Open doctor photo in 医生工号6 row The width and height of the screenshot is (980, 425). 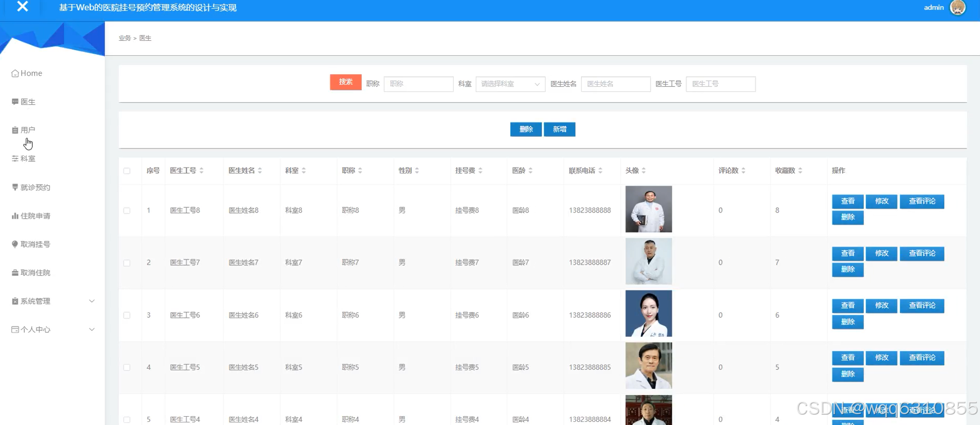pos(649,314)
